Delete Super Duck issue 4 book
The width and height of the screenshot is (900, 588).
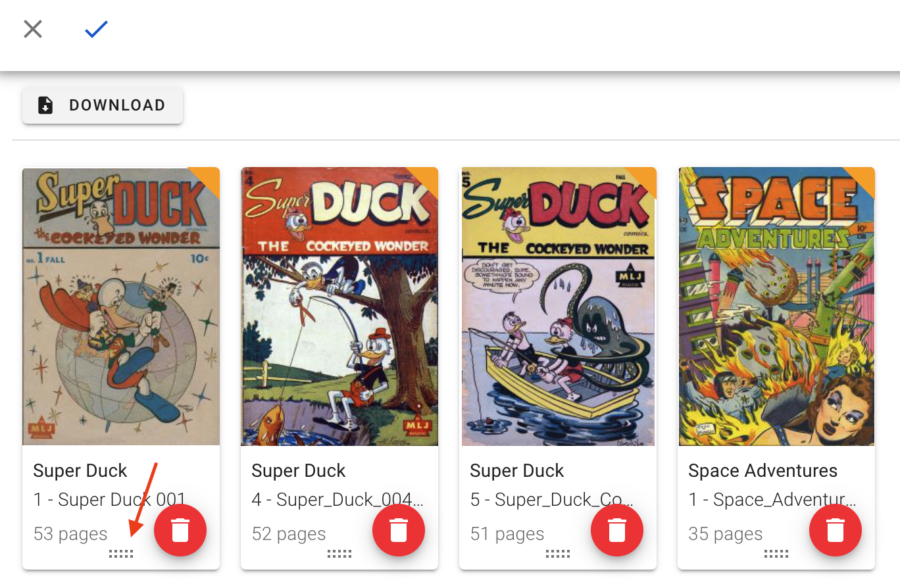[x=399, y=531]
